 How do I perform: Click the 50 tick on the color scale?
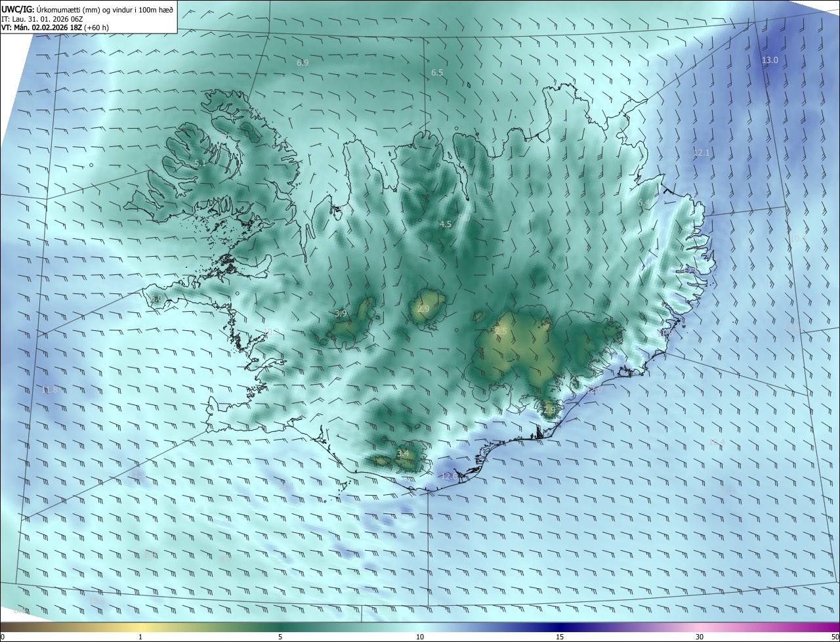click(x=835, y=637)
